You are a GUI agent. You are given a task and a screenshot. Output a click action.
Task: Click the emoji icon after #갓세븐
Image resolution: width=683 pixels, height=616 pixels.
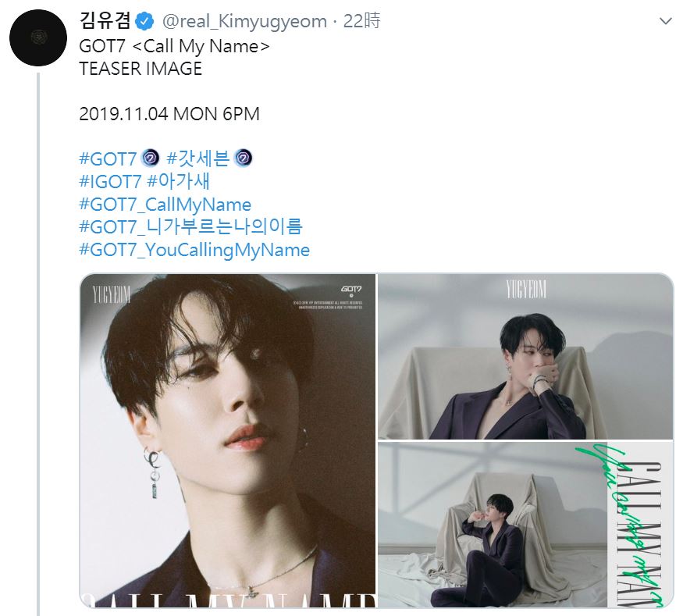tap(243, 158)
